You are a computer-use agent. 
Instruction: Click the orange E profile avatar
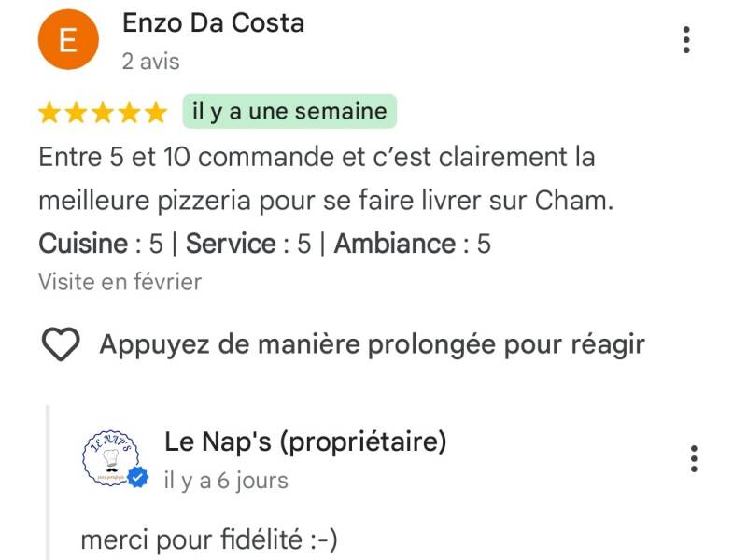67,40
